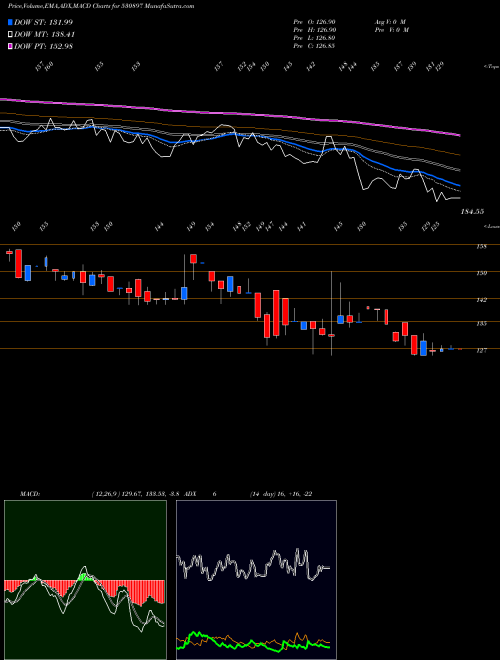
Task: Click the blue DOW ST legend swatch
Action: pyautogui.click(x=11, y=22)
